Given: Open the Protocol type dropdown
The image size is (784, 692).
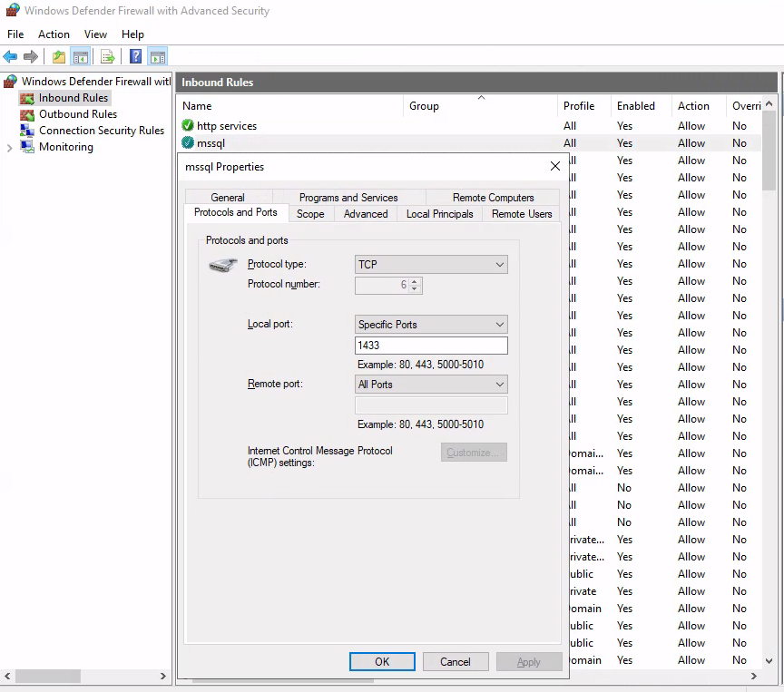Looking at the screenshot, I should click(x=431, y=264).
